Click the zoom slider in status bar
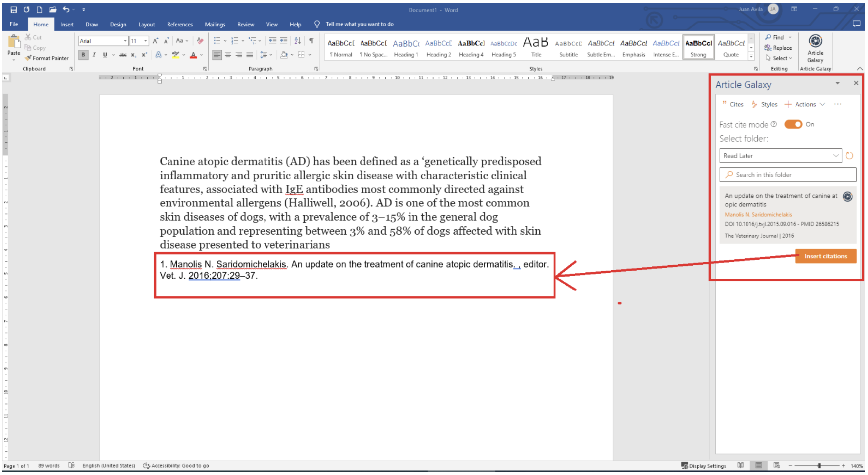Viewport: 868px width, 475px height. click(819, 466)
